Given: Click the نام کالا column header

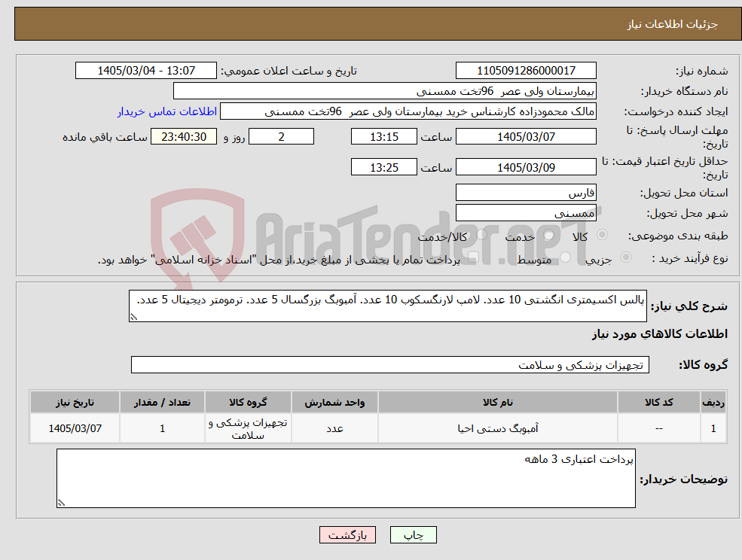Looking at the screenshot, I should pyautogui.click(x=498, y=402).
